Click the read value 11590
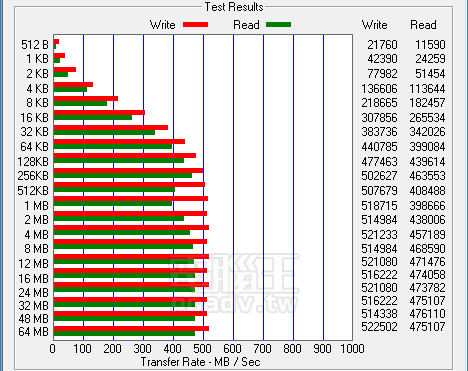468x371 pixels. coord(430,45)
